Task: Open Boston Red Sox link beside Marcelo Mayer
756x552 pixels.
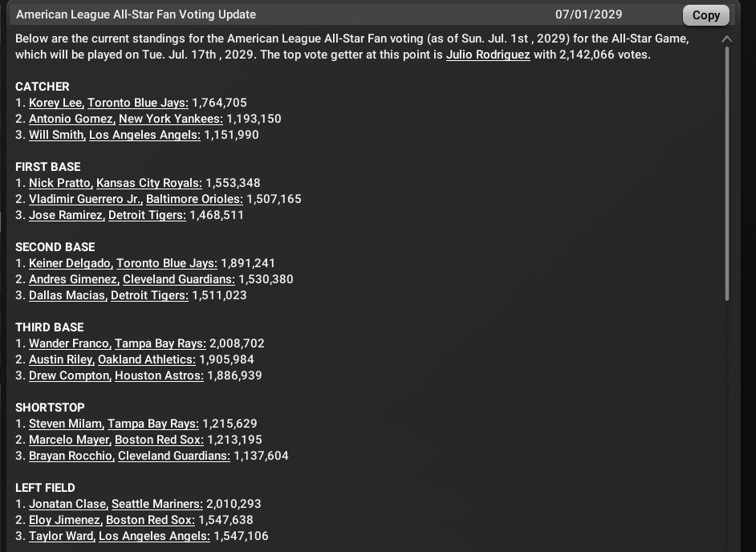Action: [x=159, y=440]
